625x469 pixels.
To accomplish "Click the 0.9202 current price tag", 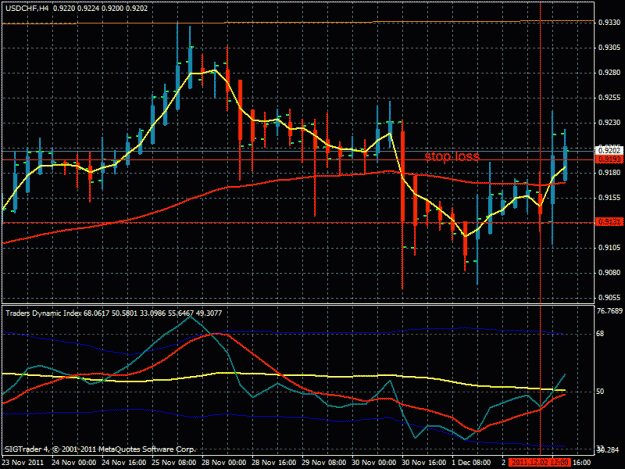I will click(609, 150).
